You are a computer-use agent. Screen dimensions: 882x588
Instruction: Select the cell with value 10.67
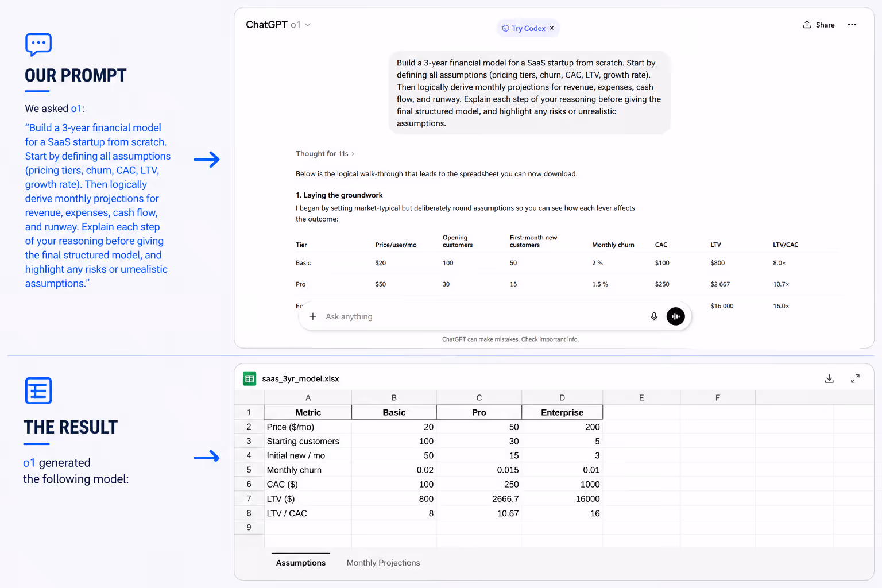tap(479, 513)
